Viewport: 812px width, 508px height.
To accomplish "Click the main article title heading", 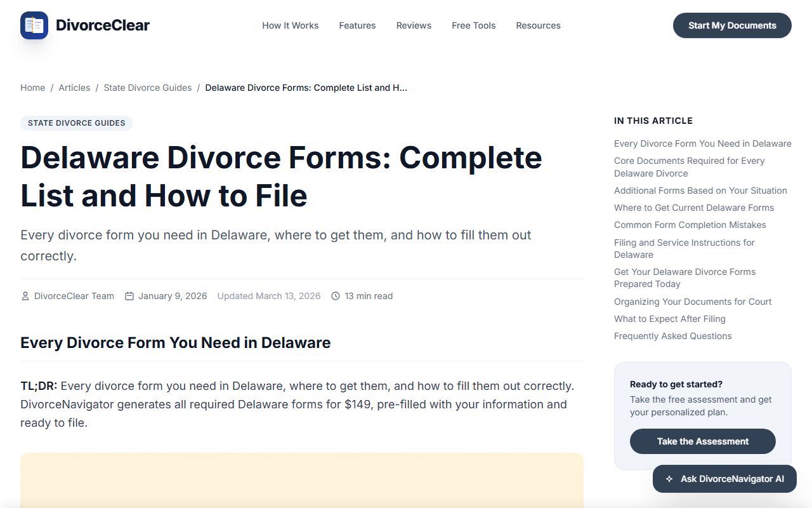I will (x=281, y=177).
